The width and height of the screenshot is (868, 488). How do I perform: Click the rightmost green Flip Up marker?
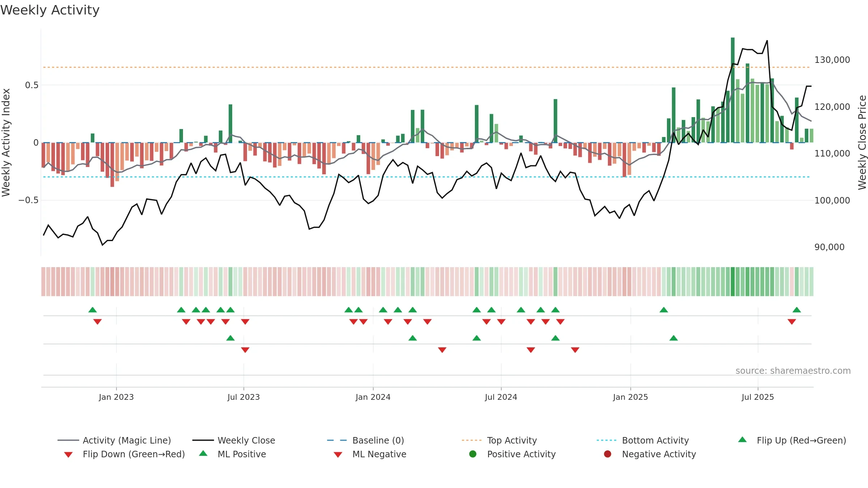tap(796, 310)
